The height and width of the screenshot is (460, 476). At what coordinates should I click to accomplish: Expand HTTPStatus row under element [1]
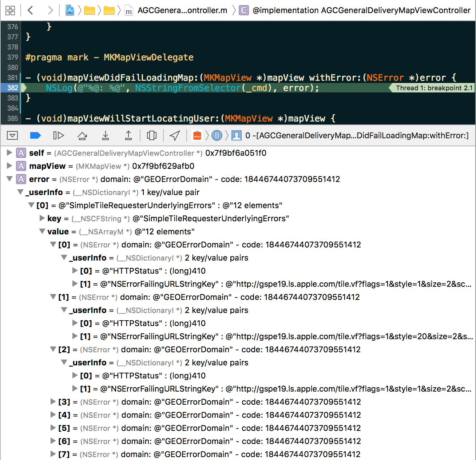(75, 323)
